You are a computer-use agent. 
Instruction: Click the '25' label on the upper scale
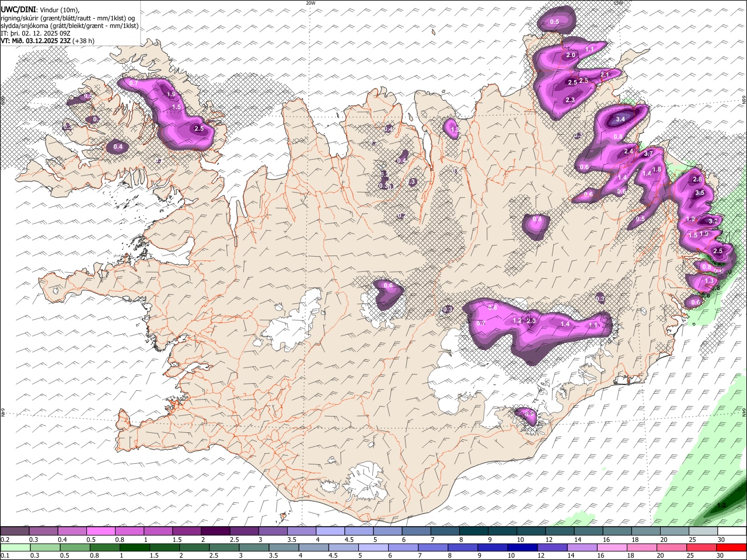pos(692,540)
